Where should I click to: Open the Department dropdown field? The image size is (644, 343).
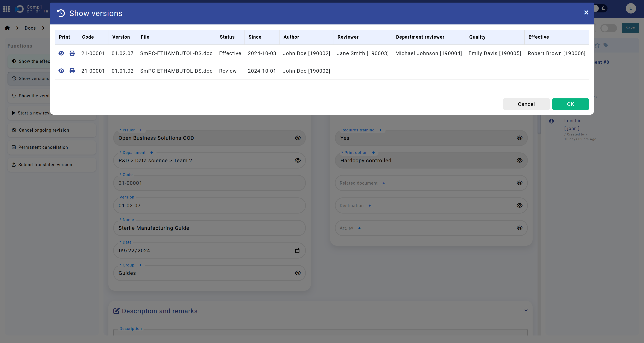tap(209, 161)
